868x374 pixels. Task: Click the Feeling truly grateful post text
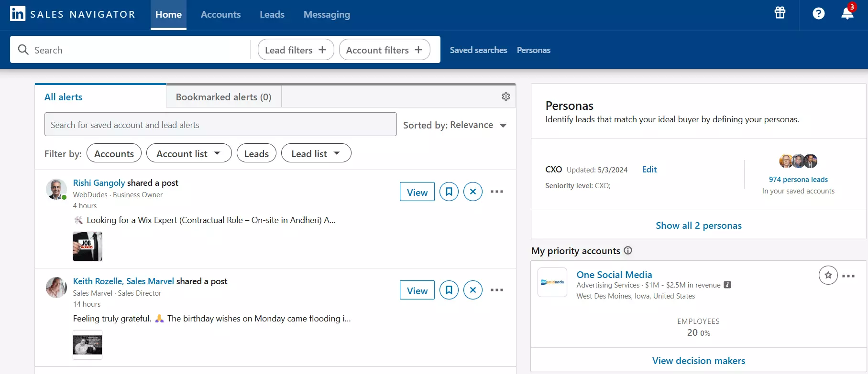(x=212, y=318)
